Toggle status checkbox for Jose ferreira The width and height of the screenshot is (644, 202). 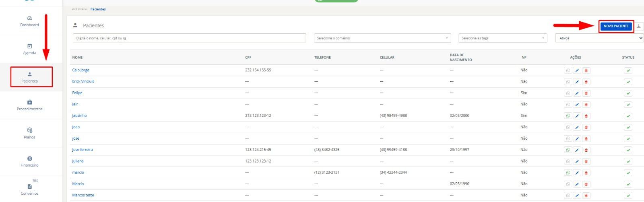tap(628, 150)
